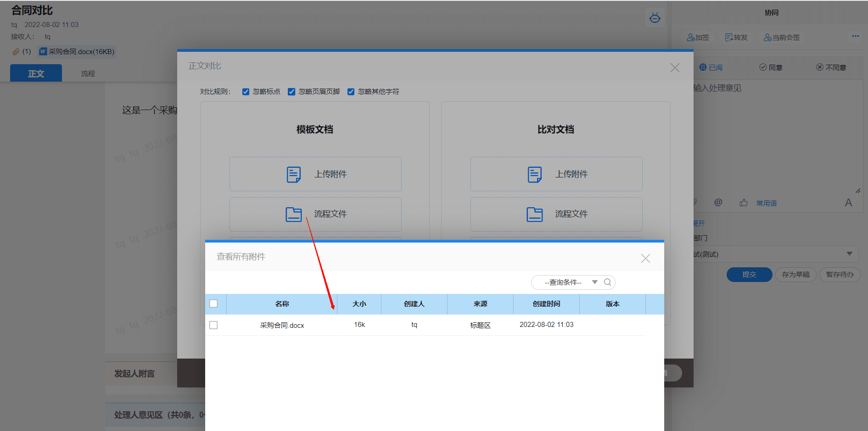The image size is (868, 431).
Task: Click 流程文件 under 比对文档
Action: coord(556,214)
